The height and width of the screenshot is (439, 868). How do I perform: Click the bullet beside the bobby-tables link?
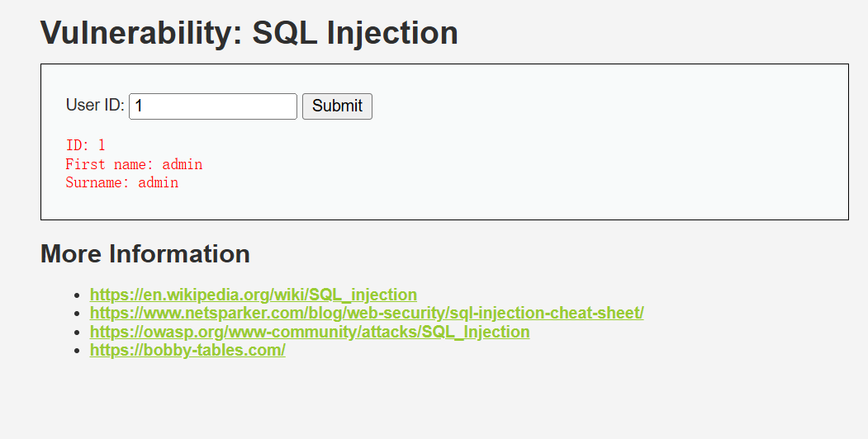point(78,351)
